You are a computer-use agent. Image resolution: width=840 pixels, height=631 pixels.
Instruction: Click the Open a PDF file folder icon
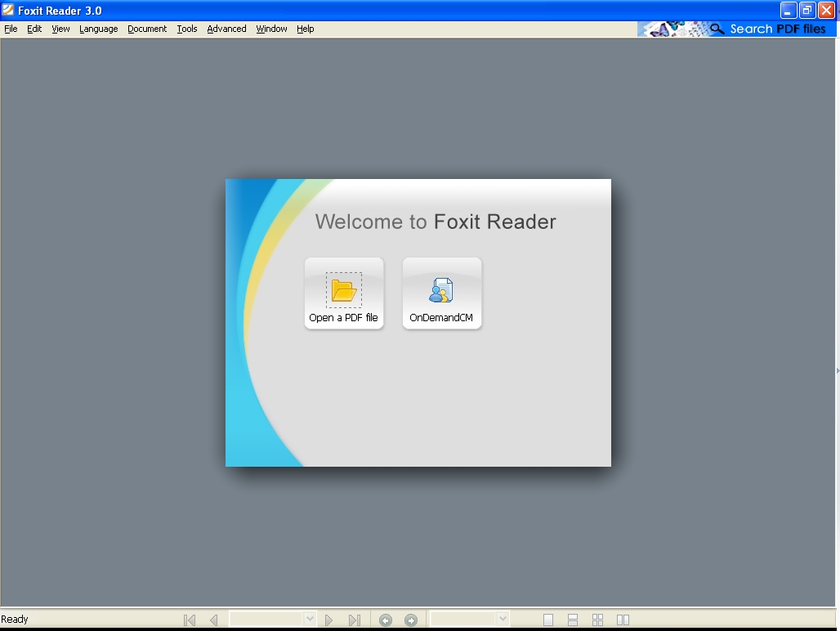[x=344, y=290]
